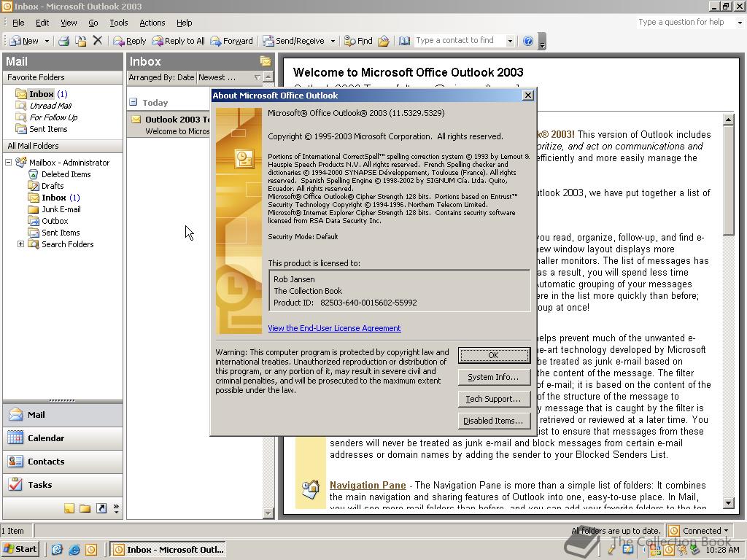
Task: Close the About Microsoft Office Outlook dialog
Action: click(x=528, y=96)
